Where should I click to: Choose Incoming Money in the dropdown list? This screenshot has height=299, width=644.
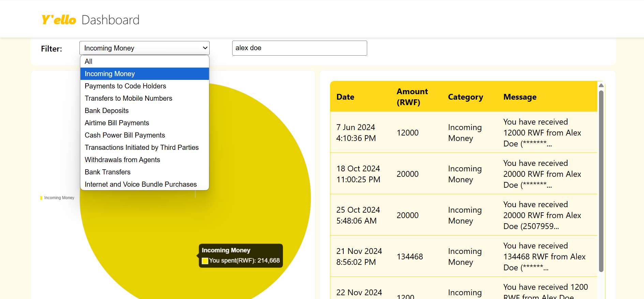[110, 74]
